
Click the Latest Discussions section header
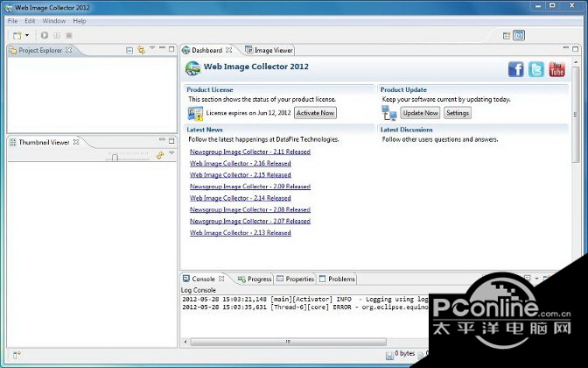407,130
